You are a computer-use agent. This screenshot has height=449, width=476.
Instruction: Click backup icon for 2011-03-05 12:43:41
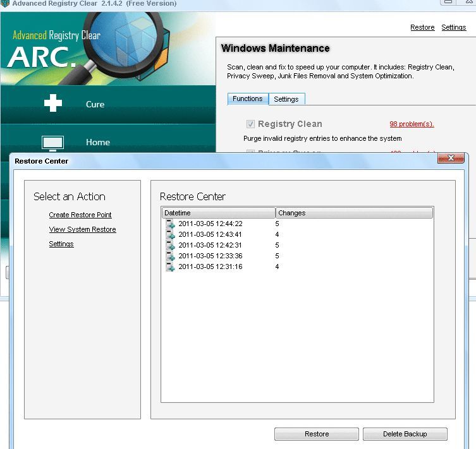tap(170, 234)
